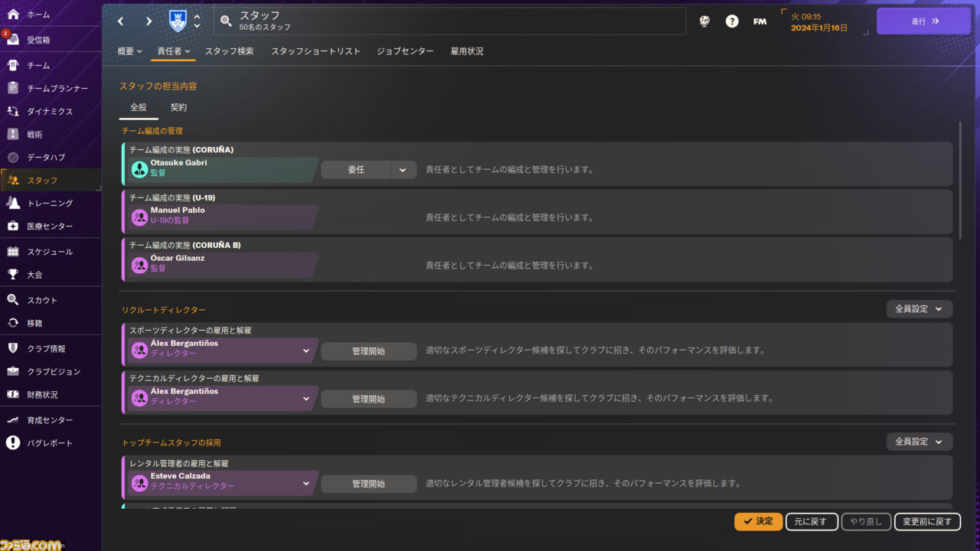Screen dimensions: 980x551
Task: Click the ホーム home icon in sidebar
Action: 13,15
